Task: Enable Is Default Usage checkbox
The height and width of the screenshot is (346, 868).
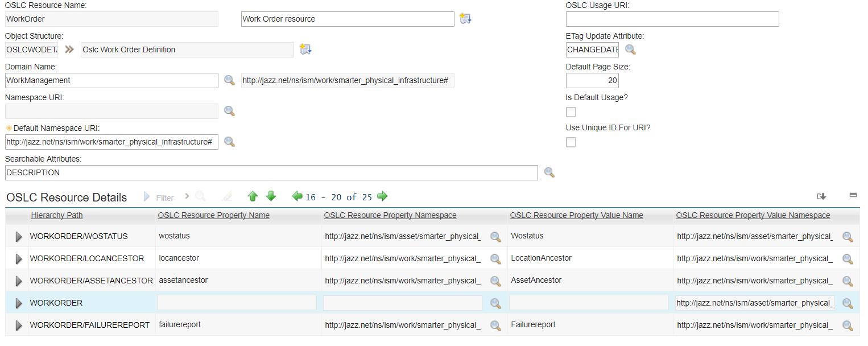Action: tap(571, 112)
